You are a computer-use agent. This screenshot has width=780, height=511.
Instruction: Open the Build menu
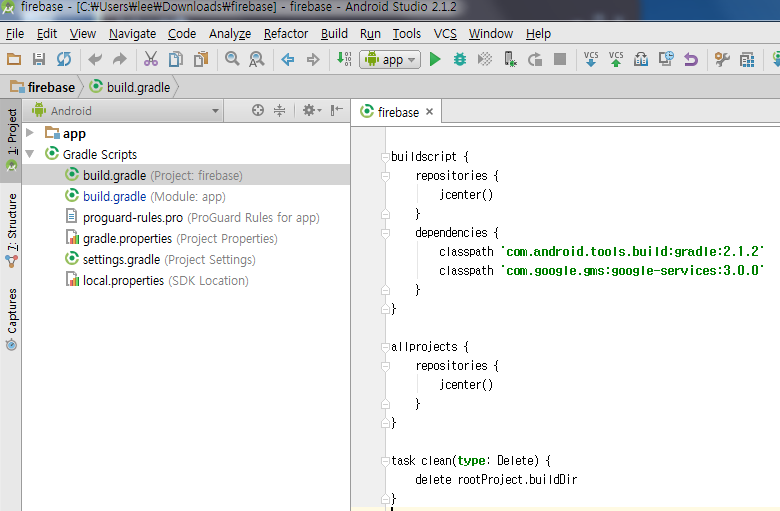tap(334, 34)
